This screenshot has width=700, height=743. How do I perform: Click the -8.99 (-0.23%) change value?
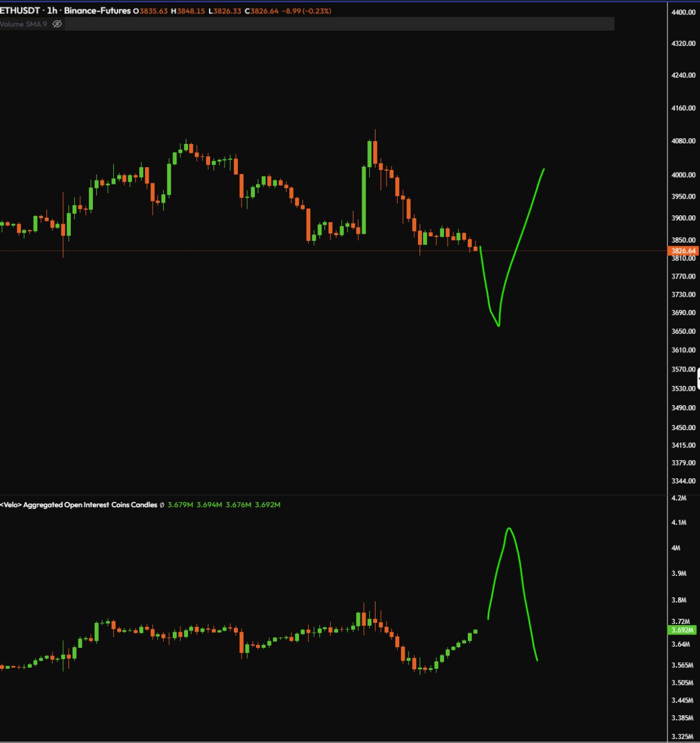[306, 11]
